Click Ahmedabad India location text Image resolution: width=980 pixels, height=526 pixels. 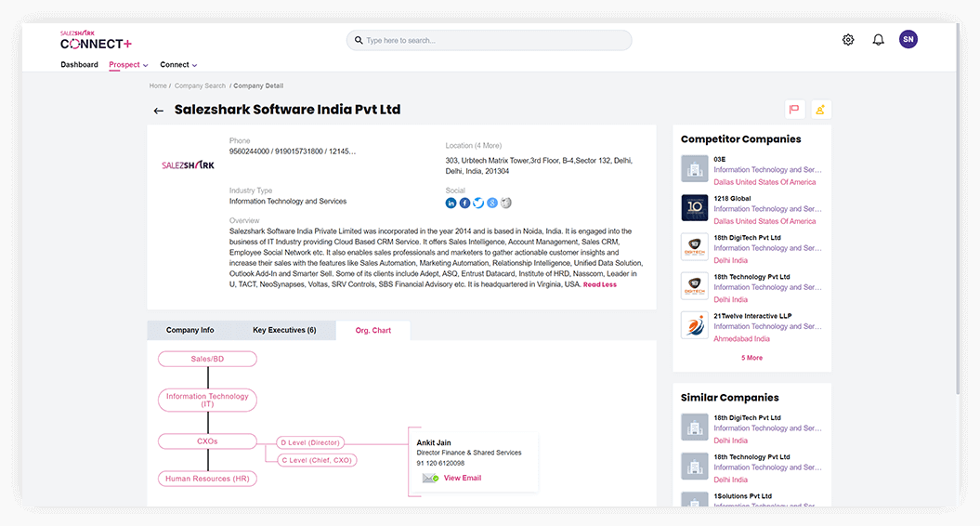(742, 339)
